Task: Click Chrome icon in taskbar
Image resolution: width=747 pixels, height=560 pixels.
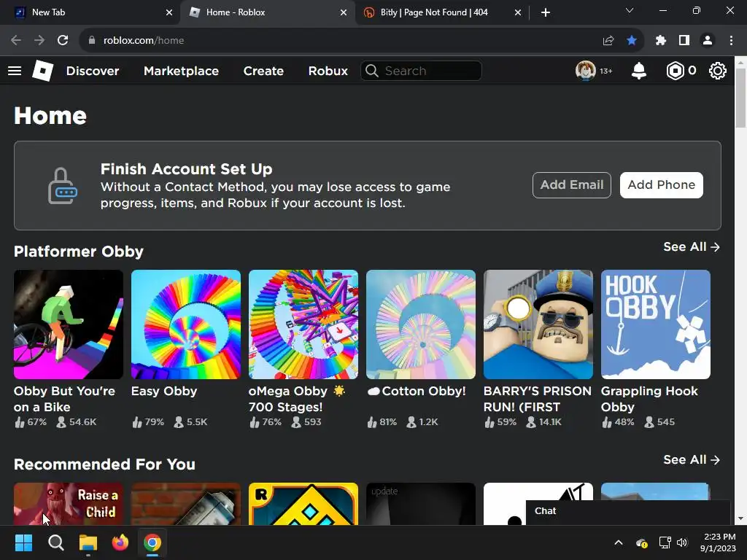Action: click(152, 542)
